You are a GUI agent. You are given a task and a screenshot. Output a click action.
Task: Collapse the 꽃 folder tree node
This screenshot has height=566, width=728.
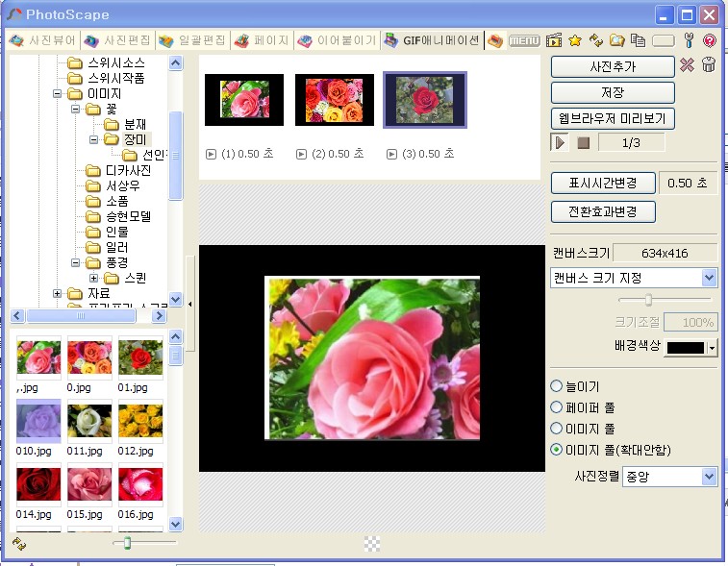click(x=76, y=109)
